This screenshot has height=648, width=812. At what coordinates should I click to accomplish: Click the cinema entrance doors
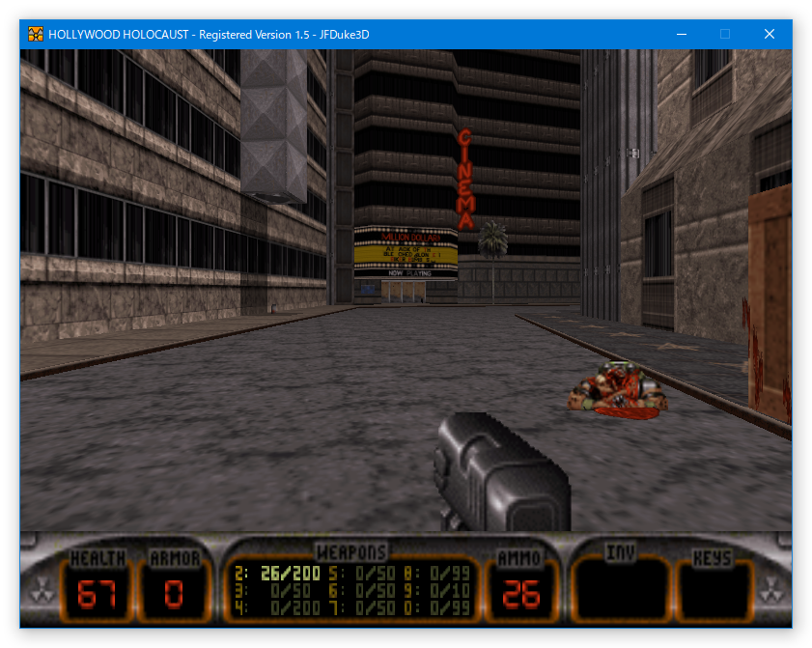403,291
